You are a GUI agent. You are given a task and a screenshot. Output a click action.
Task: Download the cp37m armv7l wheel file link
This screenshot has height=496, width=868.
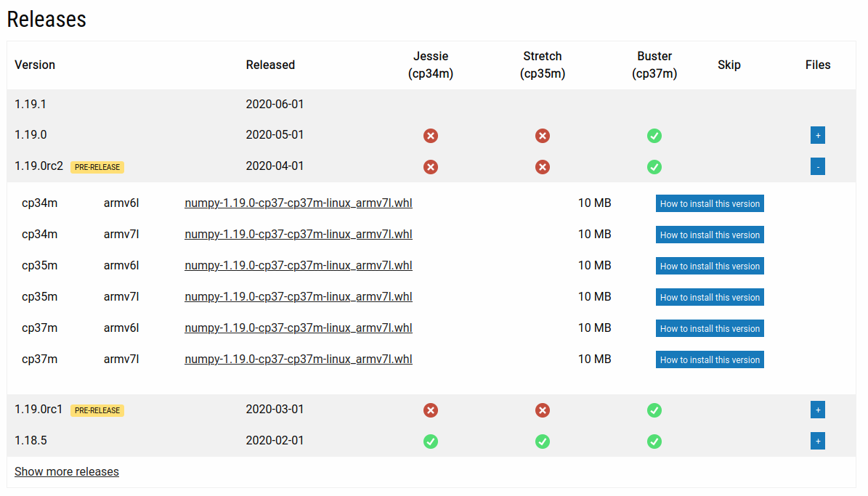299,359
